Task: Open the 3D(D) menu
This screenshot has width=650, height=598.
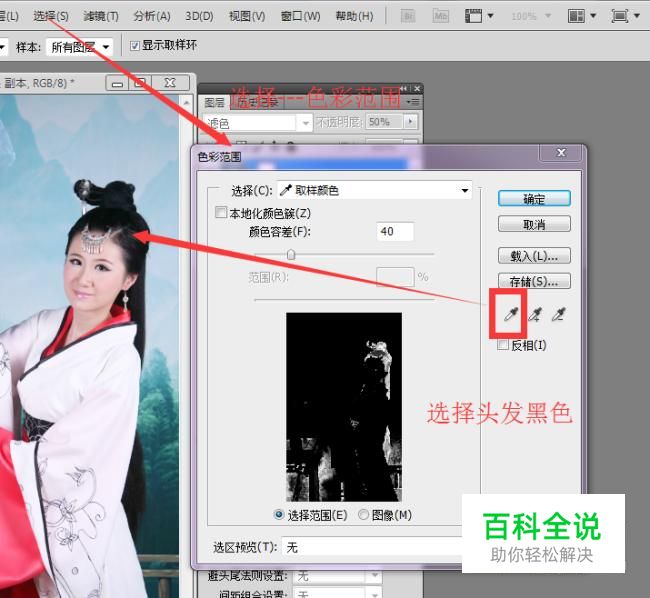Action: (x=199, y=17)
